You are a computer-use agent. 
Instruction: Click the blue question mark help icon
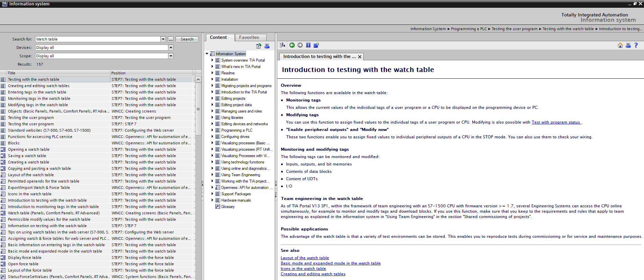click(x=636, y=45)
